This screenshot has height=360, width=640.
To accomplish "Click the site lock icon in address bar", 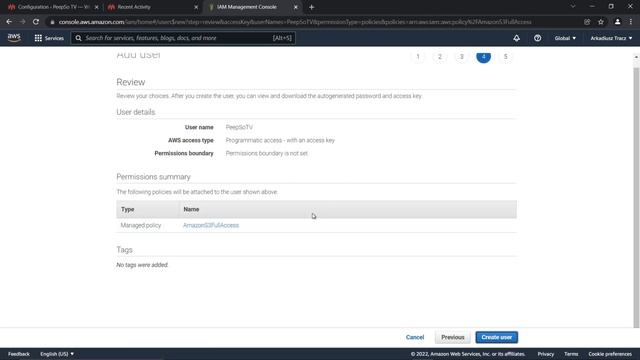I will (x=52, y=22).
